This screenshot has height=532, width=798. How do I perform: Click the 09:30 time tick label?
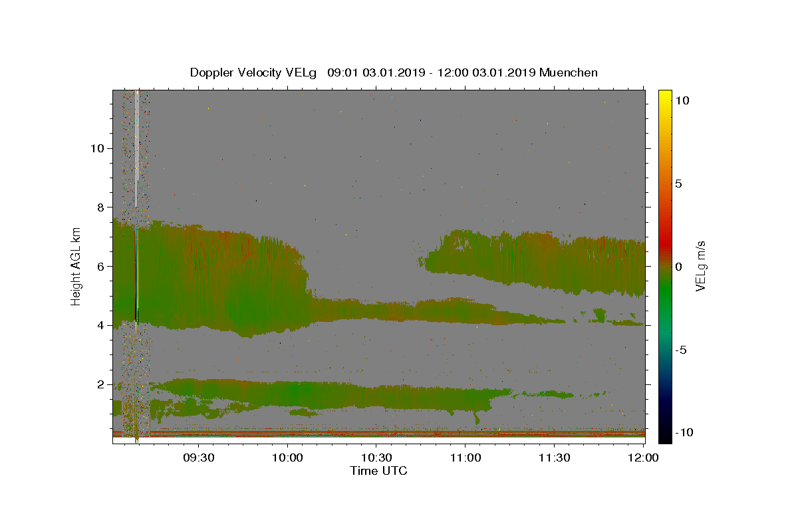point(198,458)
